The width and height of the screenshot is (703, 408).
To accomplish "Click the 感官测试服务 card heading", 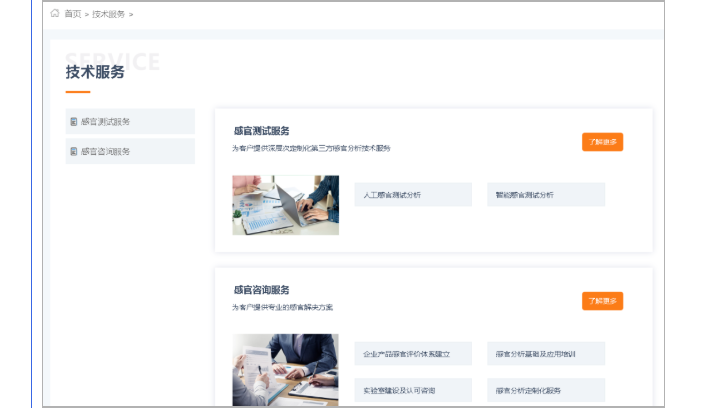I will 261,131.
